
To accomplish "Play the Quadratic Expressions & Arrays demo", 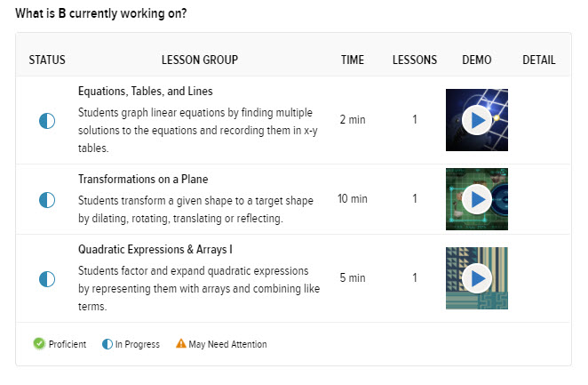I will click(477, 278).
